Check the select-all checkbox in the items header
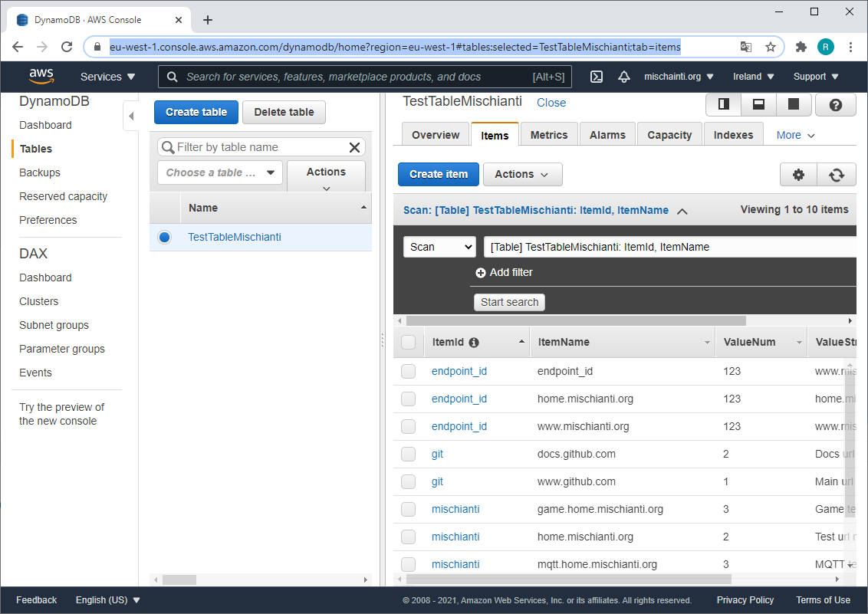This screenshot has width=868, height=614. 408,342
